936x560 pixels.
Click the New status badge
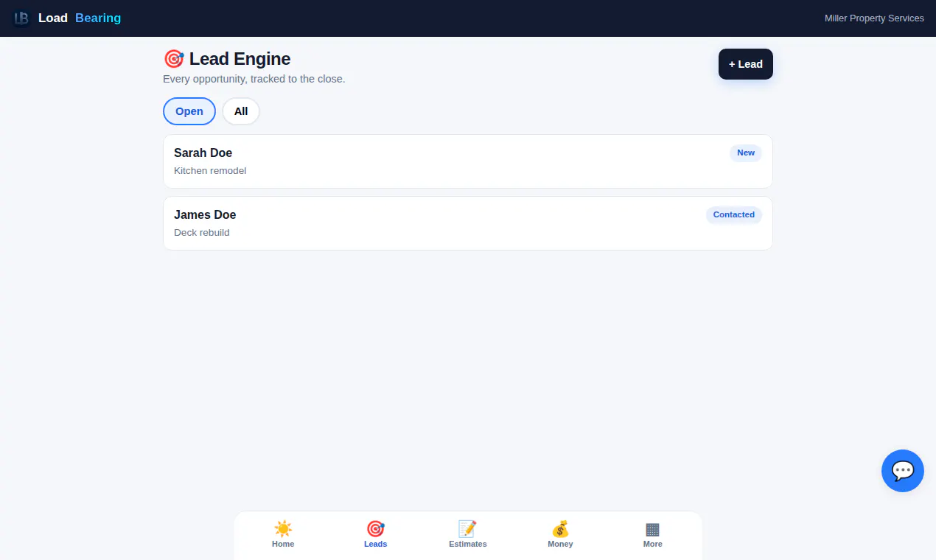point(746,153)
